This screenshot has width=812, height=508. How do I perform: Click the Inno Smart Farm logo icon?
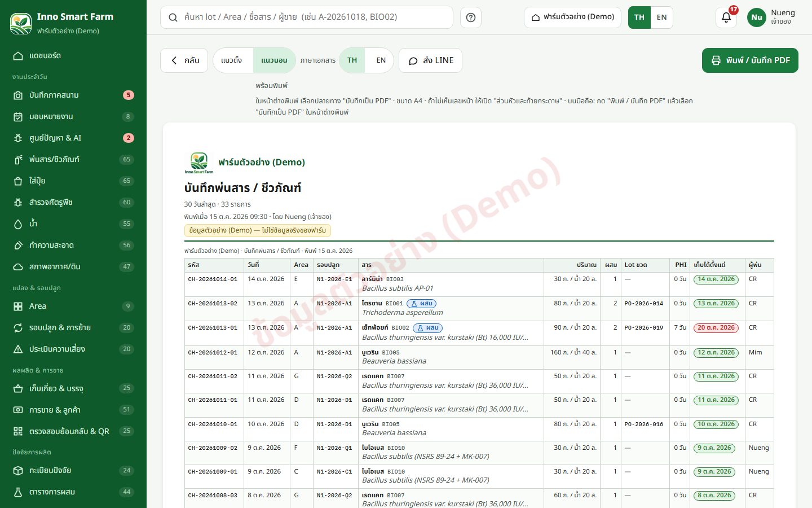[21, 23]
